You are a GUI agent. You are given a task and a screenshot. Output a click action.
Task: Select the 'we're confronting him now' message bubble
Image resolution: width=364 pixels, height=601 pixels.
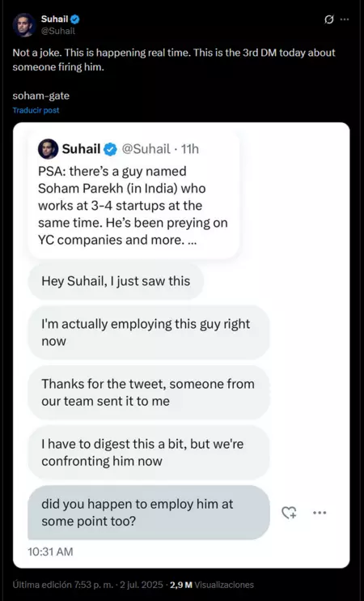(149, 452)
